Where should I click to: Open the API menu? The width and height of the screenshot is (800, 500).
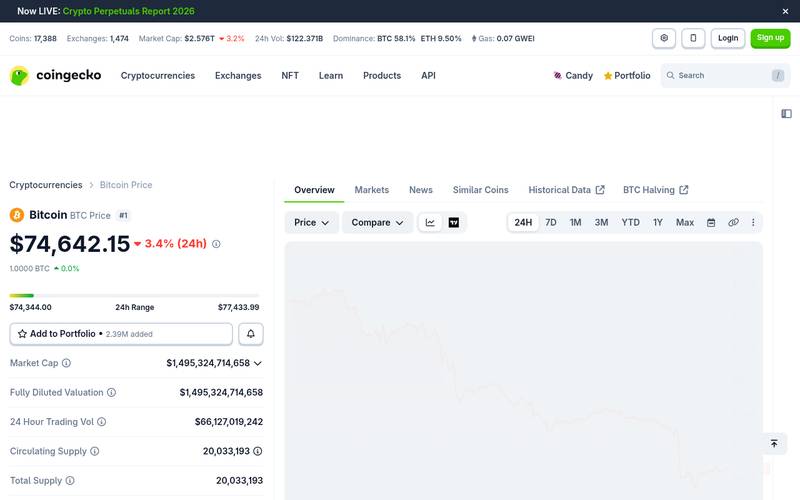point(428,76)
